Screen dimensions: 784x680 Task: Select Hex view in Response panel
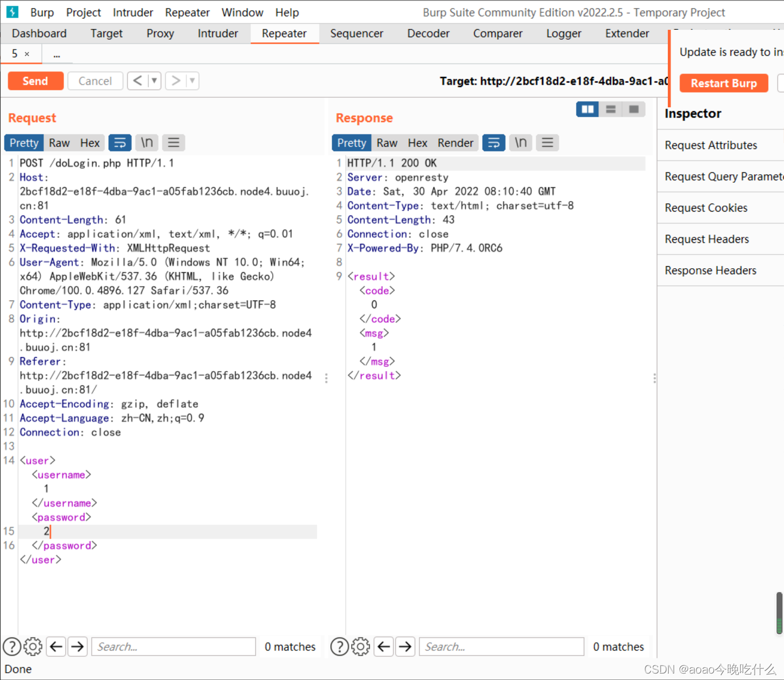[418, 143]
